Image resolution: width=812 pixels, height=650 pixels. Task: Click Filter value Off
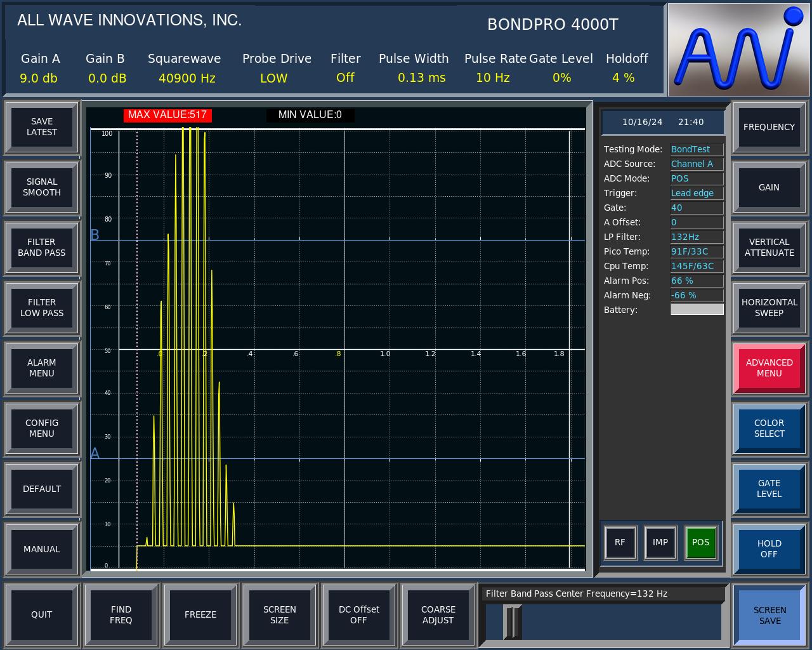pos(345,77)
